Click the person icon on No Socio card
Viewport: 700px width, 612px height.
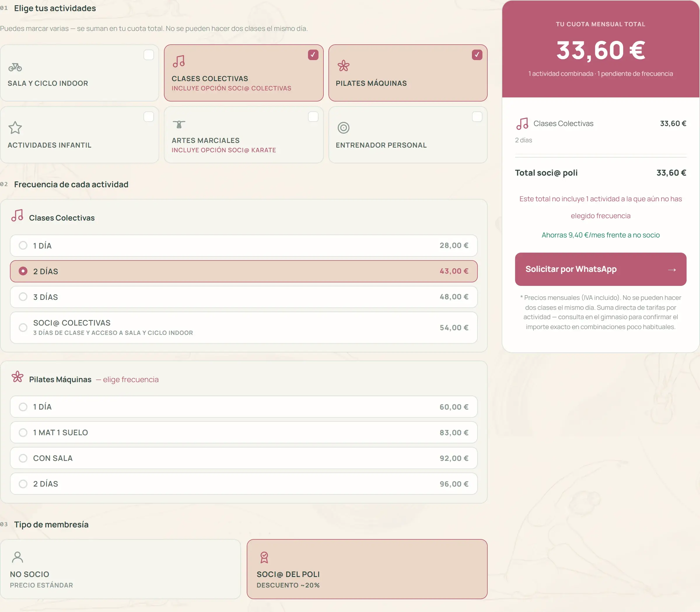click(x=17, y=557)
